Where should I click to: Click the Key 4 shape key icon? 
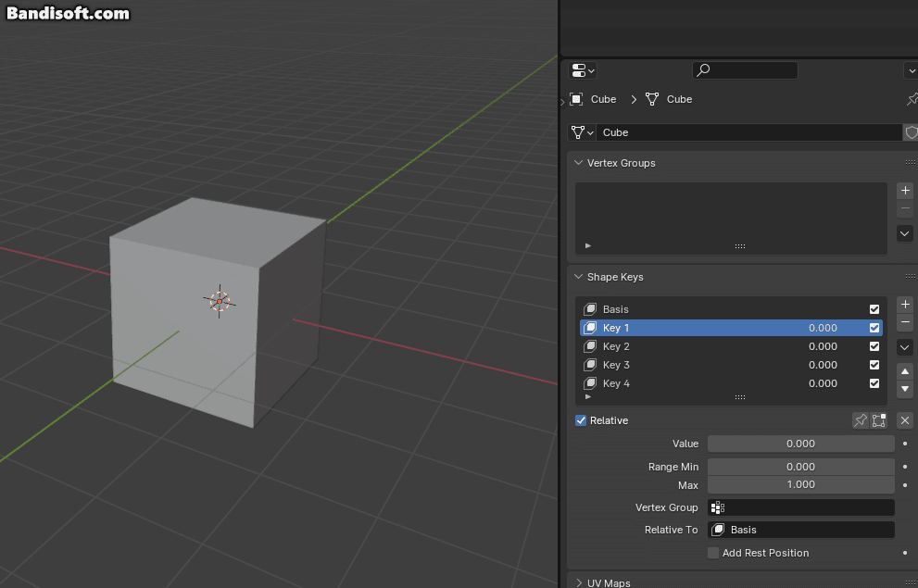590,383
